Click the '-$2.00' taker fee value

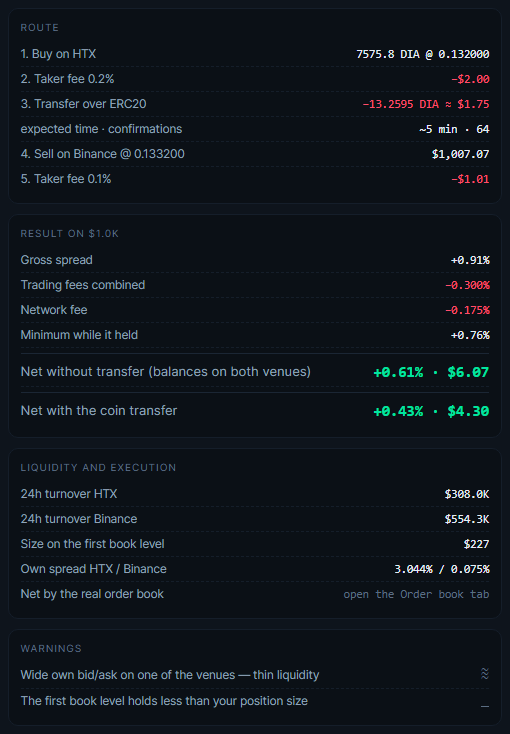470,79
